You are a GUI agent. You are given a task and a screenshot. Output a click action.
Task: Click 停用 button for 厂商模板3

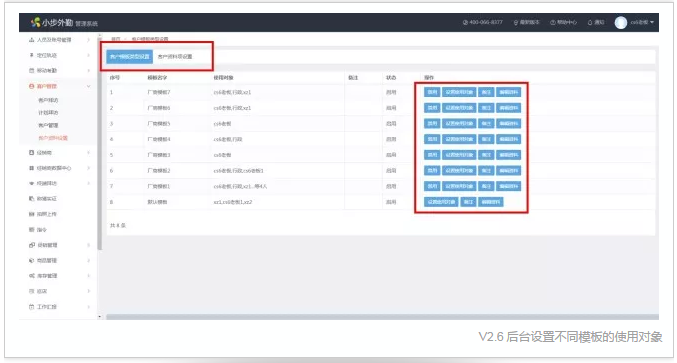pyautogui.click(x=432, y=155)
